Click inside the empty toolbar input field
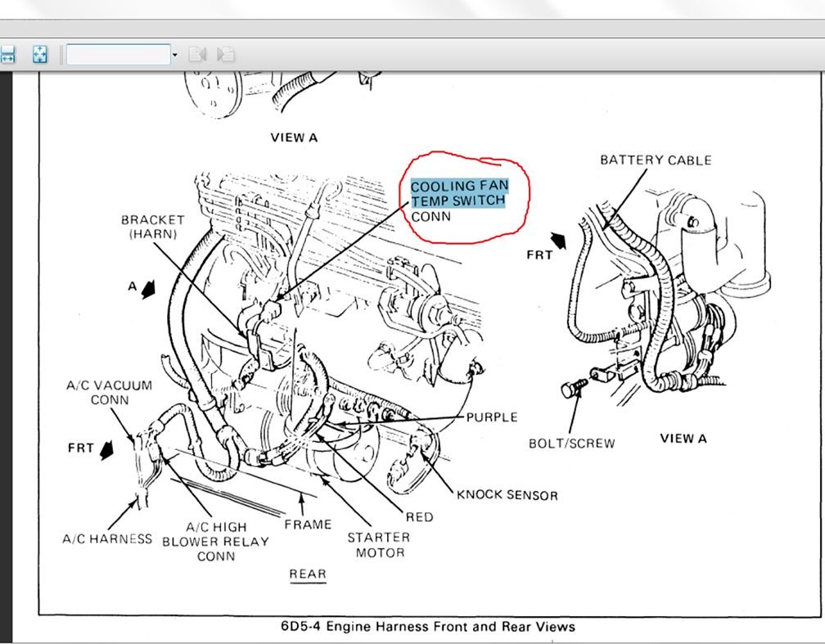The height and width of the screenshot is (644, 825). pos(119,54)
